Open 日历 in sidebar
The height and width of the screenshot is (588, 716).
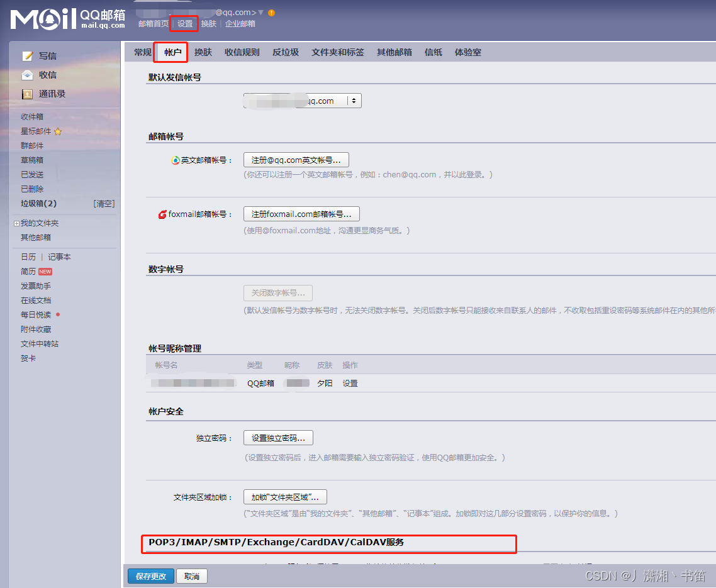[28, 257]
